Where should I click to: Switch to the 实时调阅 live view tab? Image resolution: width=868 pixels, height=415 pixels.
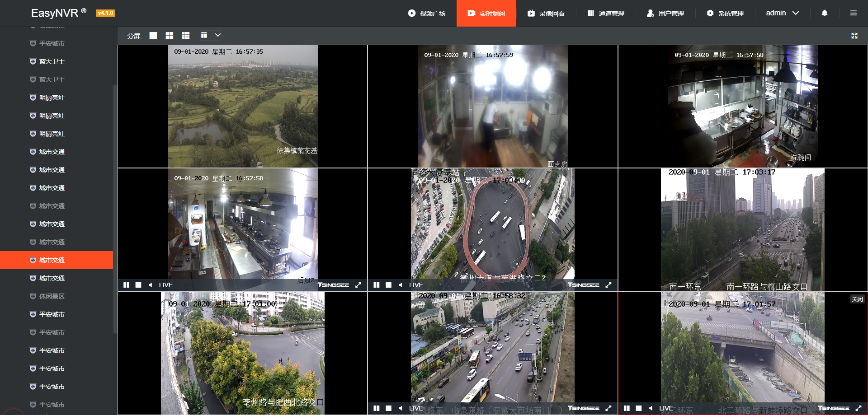(486, 14)
